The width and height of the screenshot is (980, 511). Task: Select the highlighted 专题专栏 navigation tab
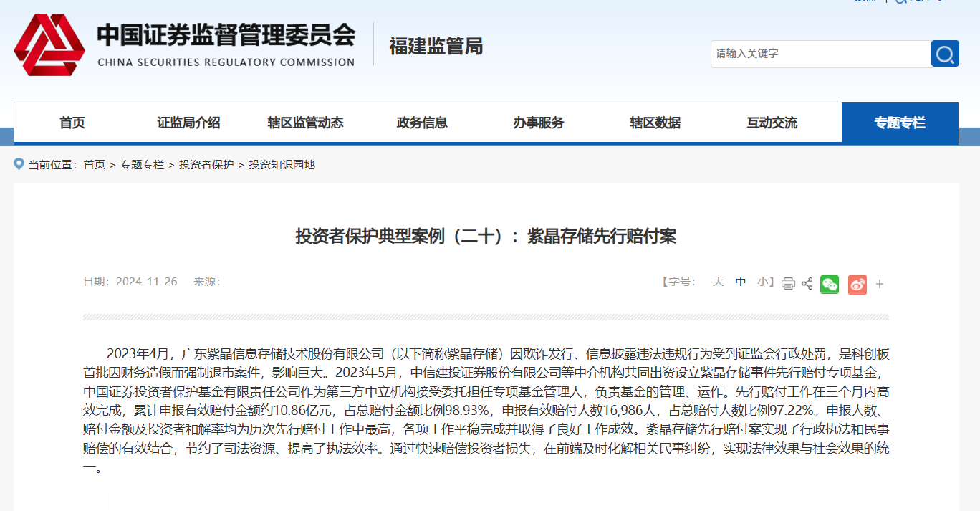[x=900, y=123]
